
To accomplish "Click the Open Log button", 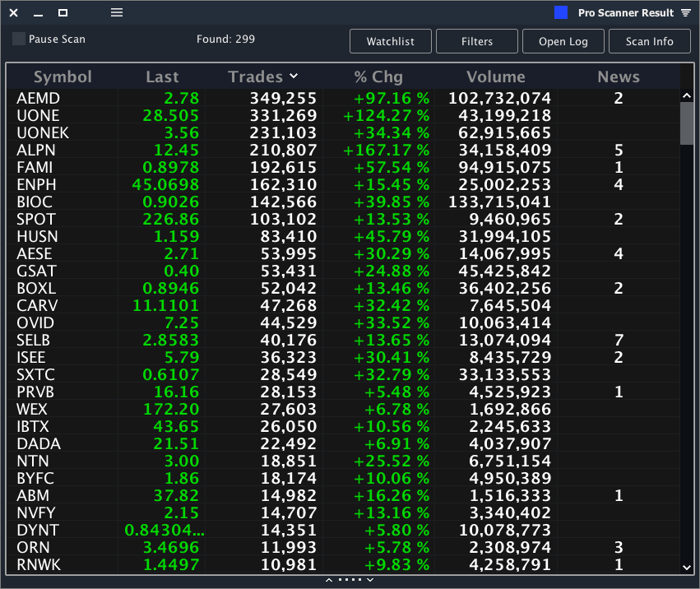I will click(x=563, y=41).
